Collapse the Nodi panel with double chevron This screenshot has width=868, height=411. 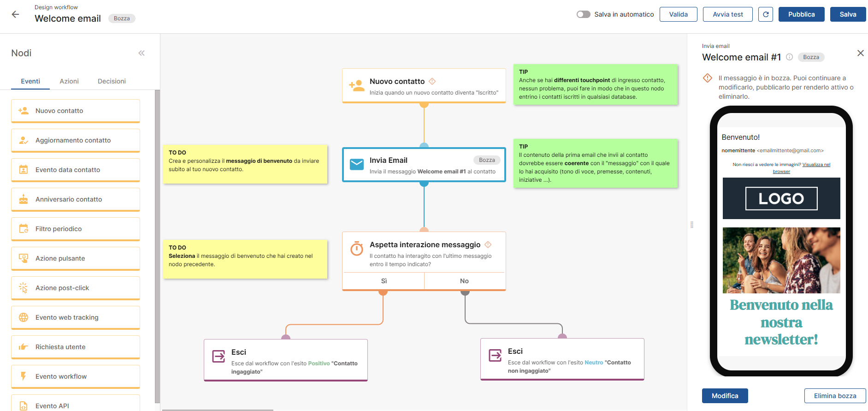point(142,53)
